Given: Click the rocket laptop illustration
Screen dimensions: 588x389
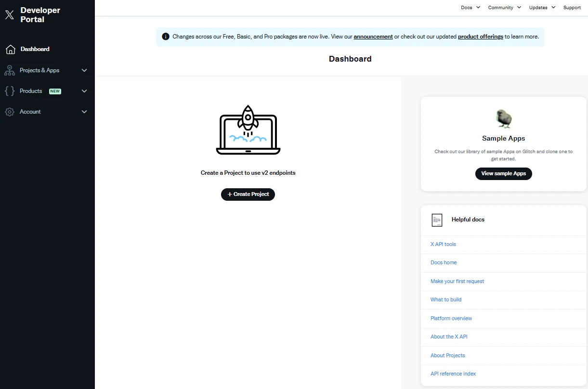Looking at the screenshot, I should [x=248, y=130].
